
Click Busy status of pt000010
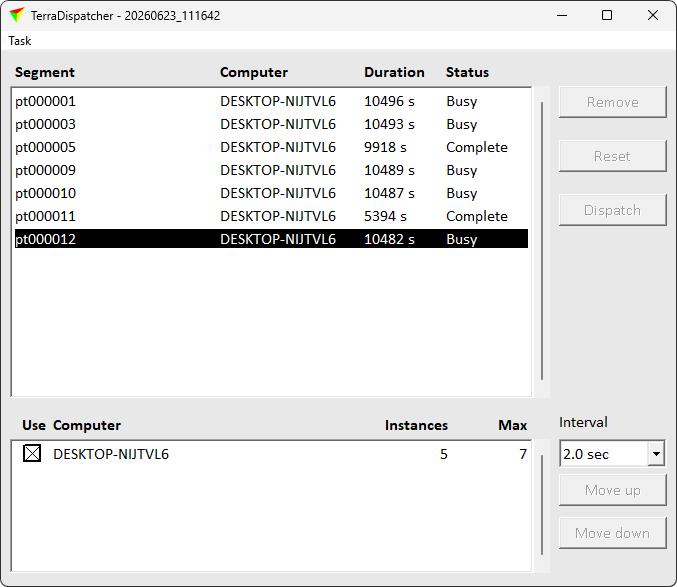point(462,193)
